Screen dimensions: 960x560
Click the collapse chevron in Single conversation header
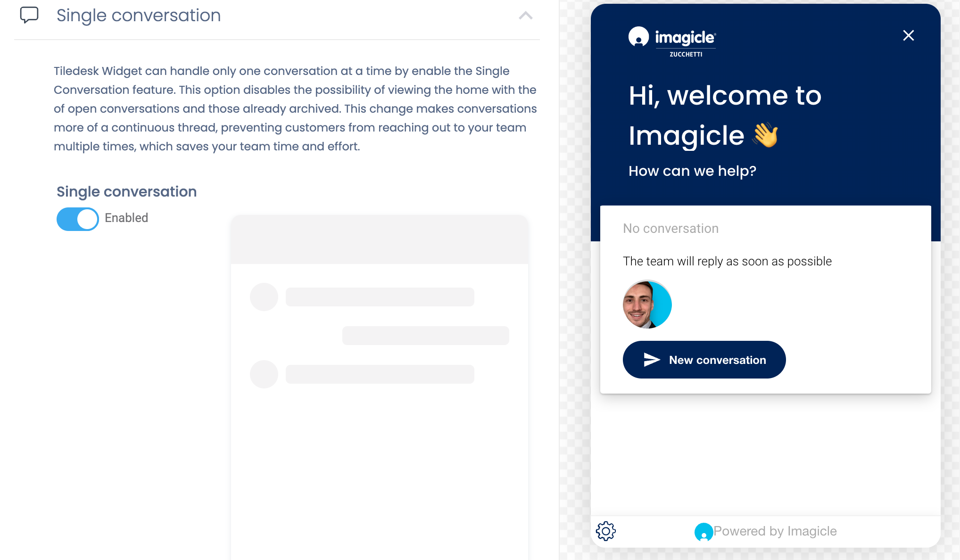coord(526,16)
